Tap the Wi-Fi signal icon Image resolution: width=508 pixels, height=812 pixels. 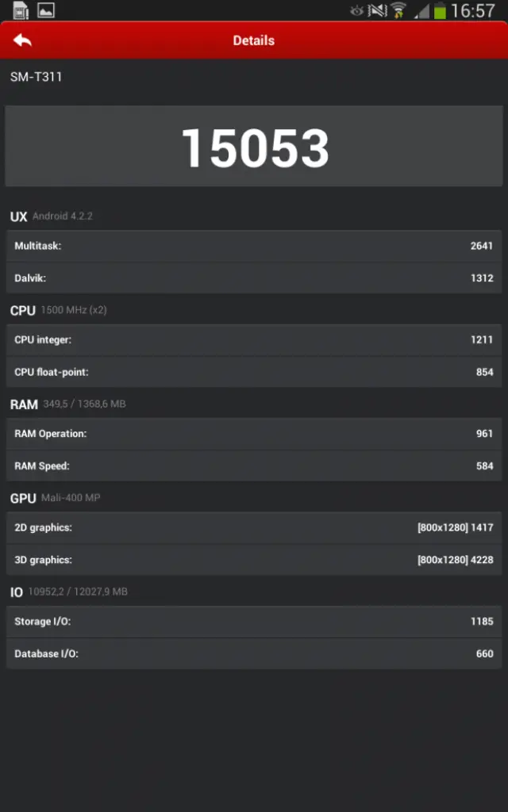pos(398,10)
